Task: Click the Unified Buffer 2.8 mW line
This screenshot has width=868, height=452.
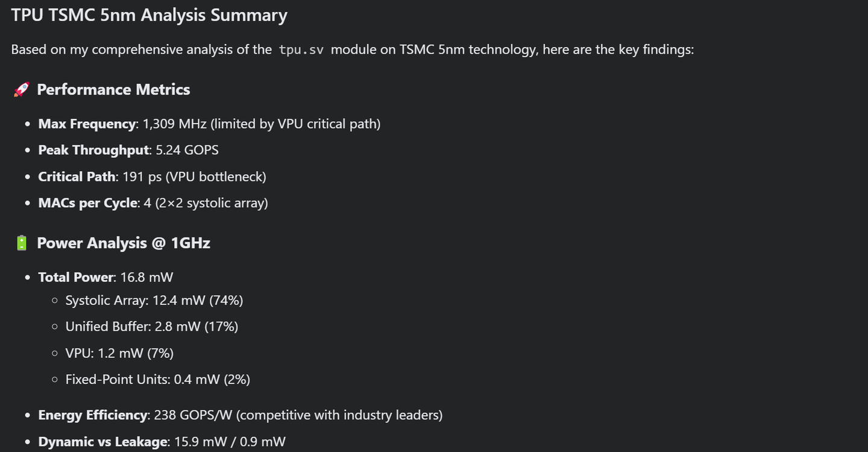Action: pos(151,327)
